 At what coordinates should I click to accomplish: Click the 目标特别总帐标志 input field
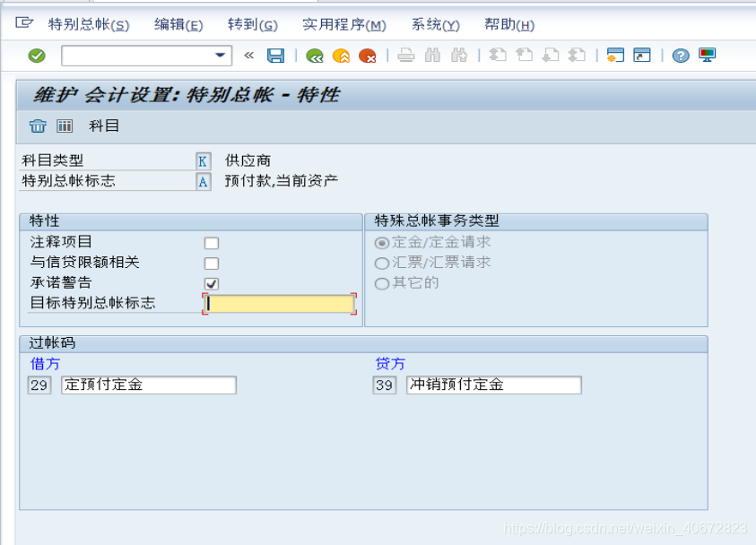[279, 304]
